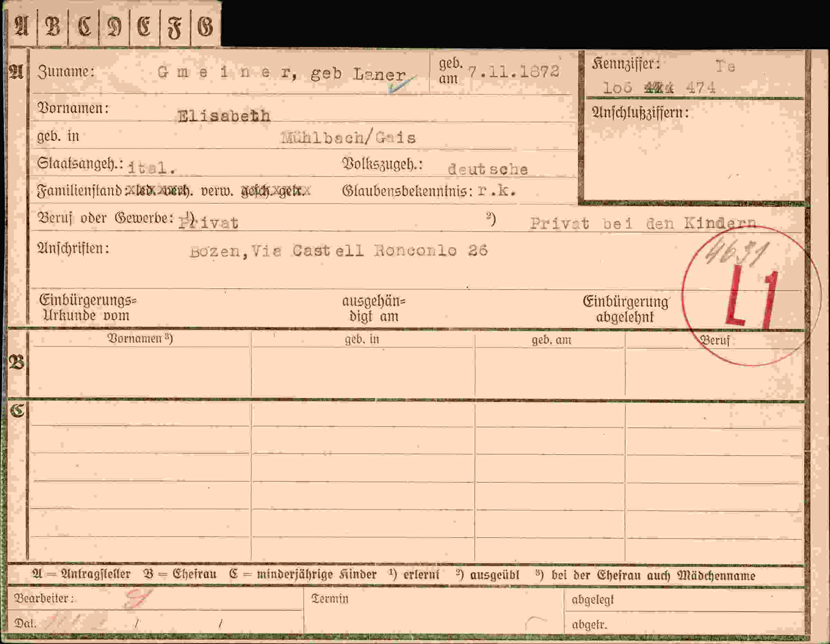Click the 'abgetr.' label
Viewport: 830px width, 644px height.
[x=590, y=625]
